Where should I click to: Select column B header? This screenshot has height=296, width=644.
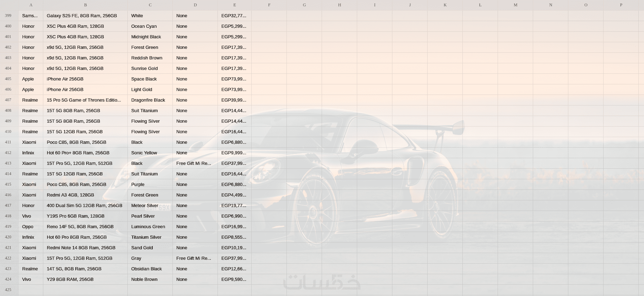click(86, 5)
